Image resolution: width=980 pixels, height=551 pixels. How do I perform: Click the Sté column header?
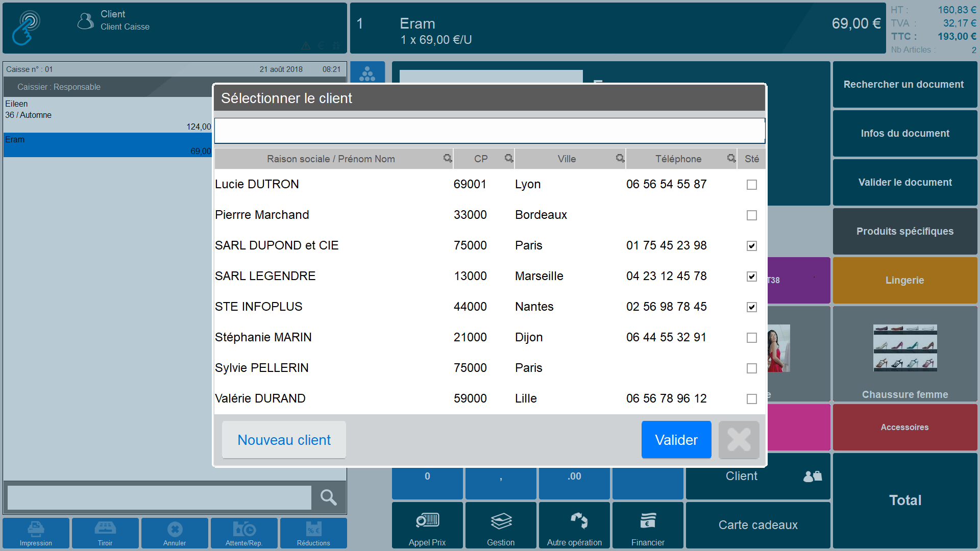pos(751,159)
